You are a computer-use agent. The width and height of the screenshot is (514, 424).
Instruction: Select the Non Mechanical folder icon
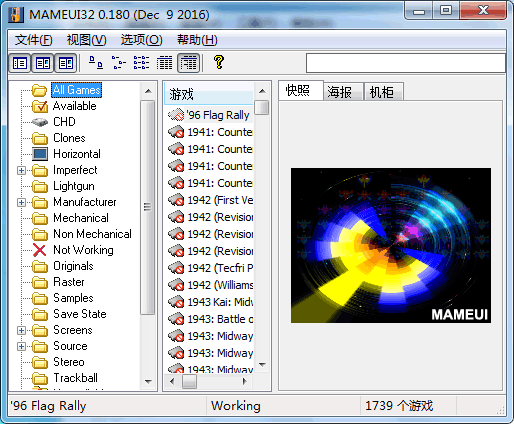click(x=40, y=234)
